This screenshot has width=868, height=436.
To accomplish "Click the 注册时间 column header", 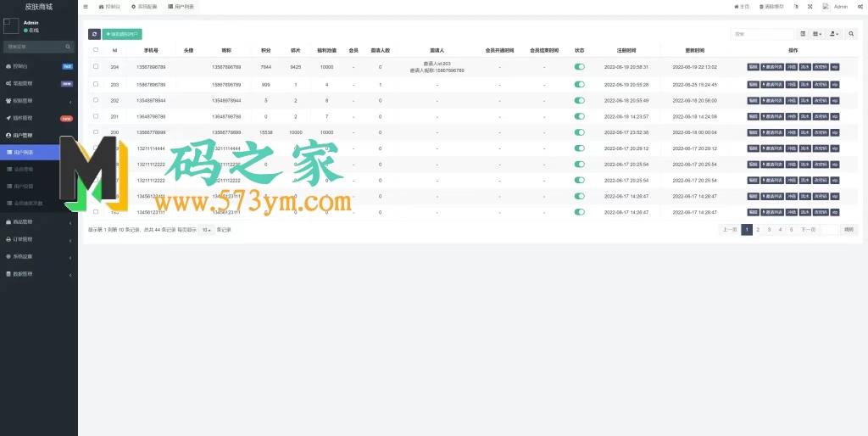I will tap(626, 50).
